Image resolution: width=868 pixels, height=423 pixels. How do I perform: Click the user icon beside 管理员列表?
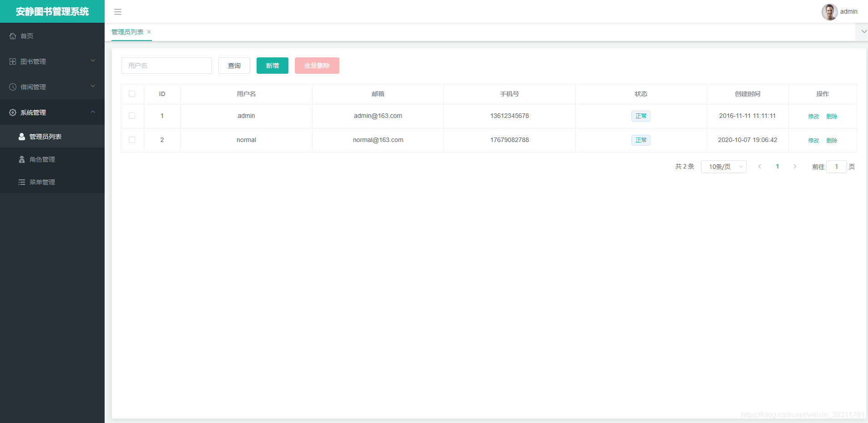[22, 137]
